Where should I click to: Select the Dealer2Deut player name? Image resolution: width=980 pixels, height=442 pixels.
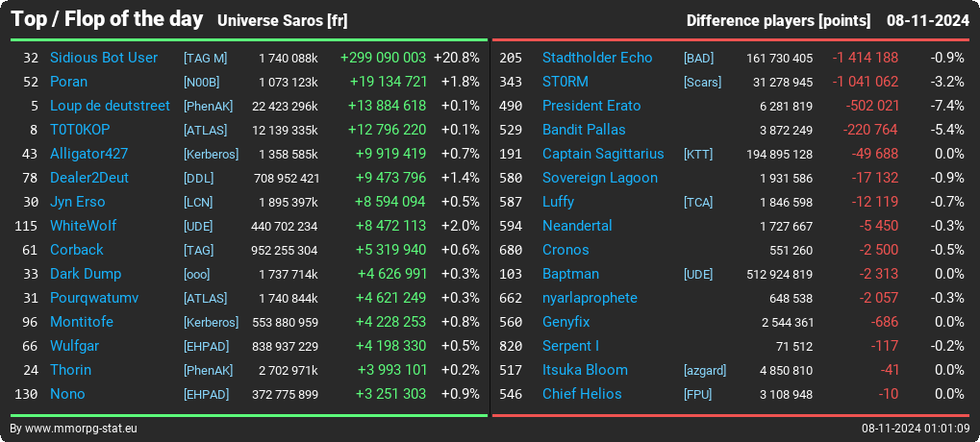(x=89, y=178)
